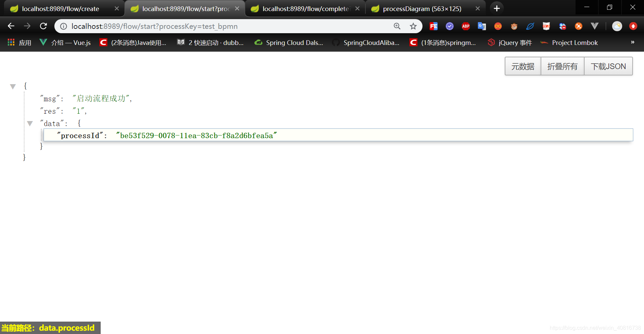Click the 启动流程成功 value
The width and height of the screenshot is (644, 334).
pyautogui.click(x=101, y=99)
